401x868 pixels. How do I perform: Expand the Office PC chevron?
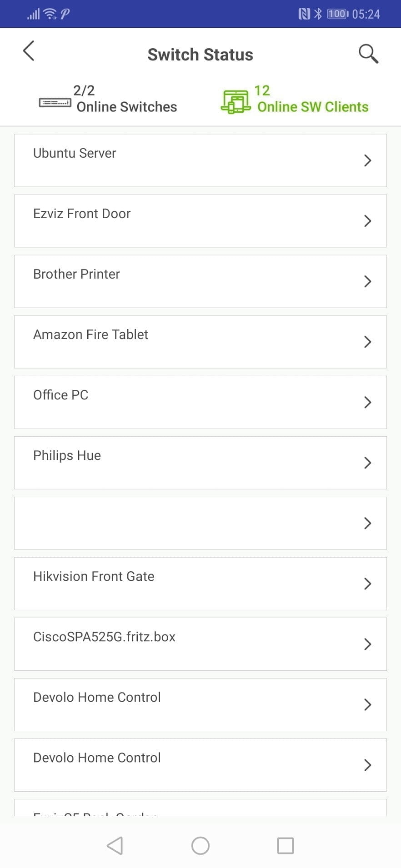tap(368, 402)
